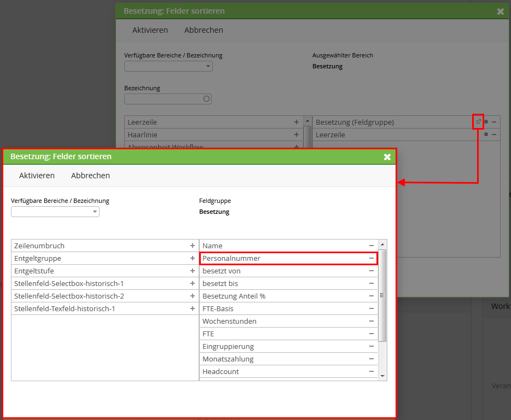Select the Personalnummer row
The width and height of the screenshot is (511, 420).
click(288, 258)
